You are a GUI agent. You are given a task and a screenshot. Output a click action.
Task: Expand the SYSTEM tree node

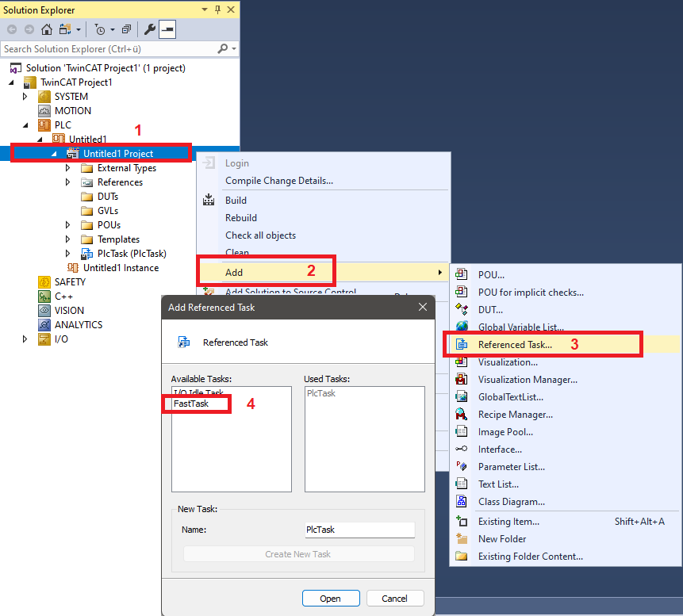click(x=25, y=97)
